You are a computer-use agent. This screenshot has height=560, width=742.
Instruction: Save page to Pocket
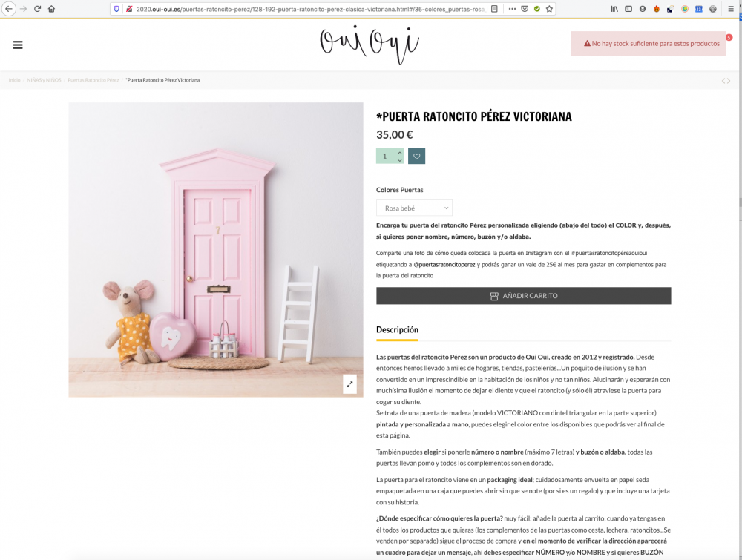click(x=525, y=8)
